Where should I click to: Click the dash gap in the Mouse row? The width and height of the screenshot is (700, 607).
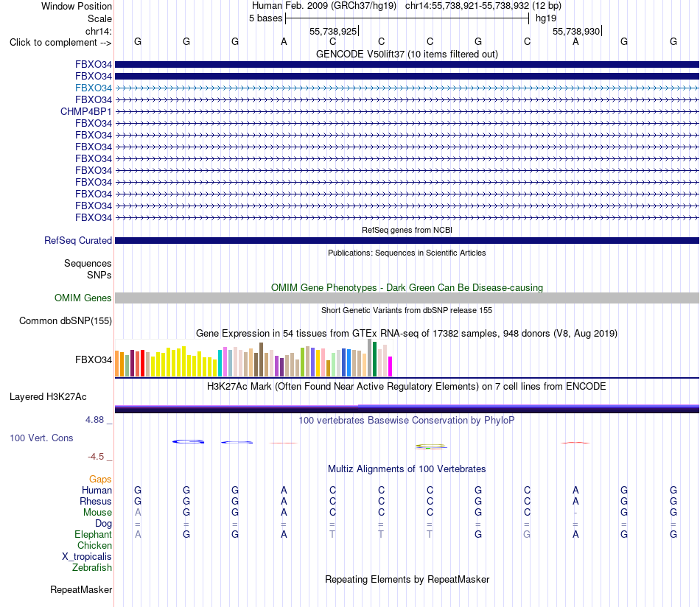click(575, 513)
